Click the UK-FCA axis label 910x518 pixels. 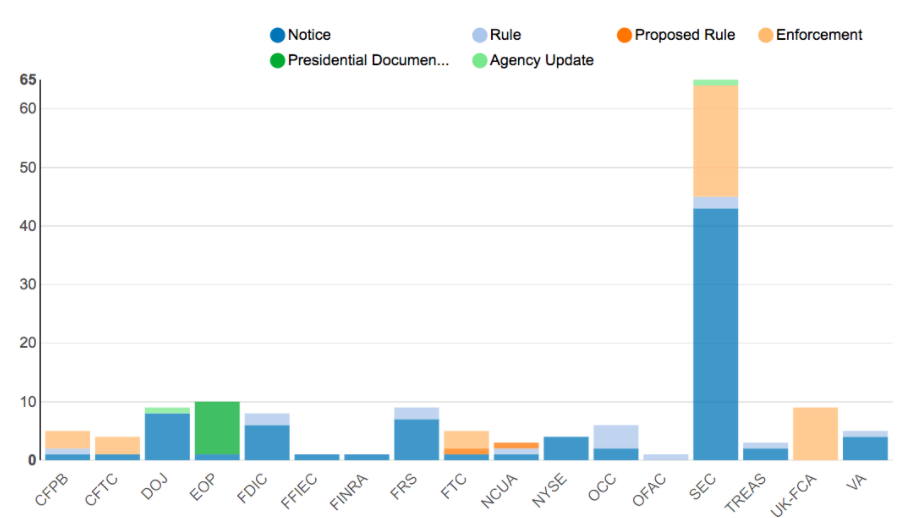point(793,495)
